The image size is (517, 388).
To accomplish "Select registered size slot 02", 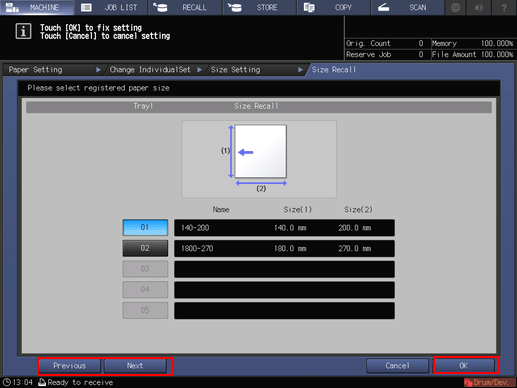I will (145, 248).
